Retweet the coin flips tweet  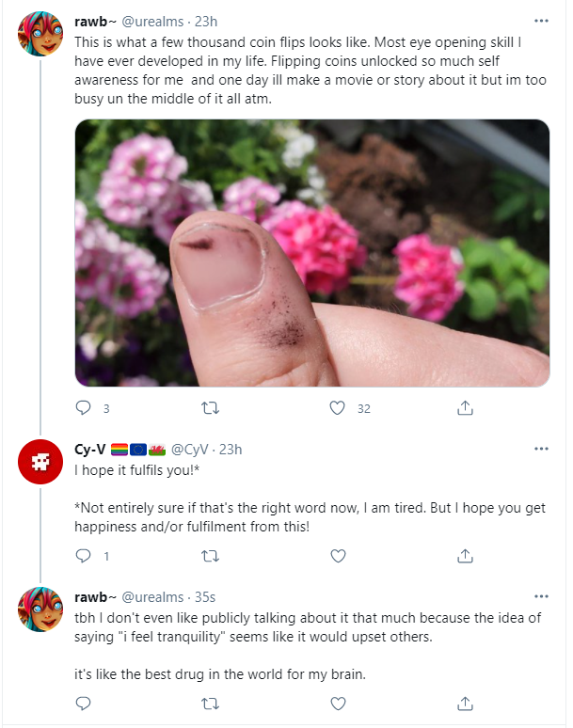pyautogui.click(x=210, y=408)
